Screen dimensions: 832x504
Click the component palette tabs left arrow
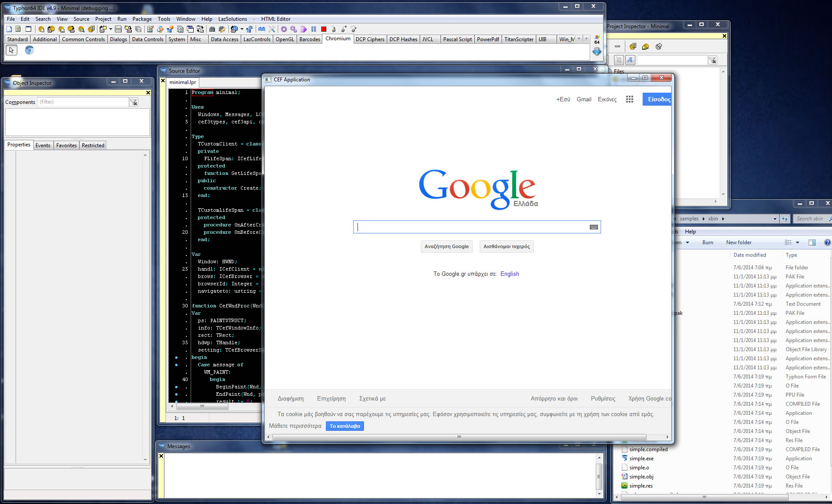click(579, 39)
